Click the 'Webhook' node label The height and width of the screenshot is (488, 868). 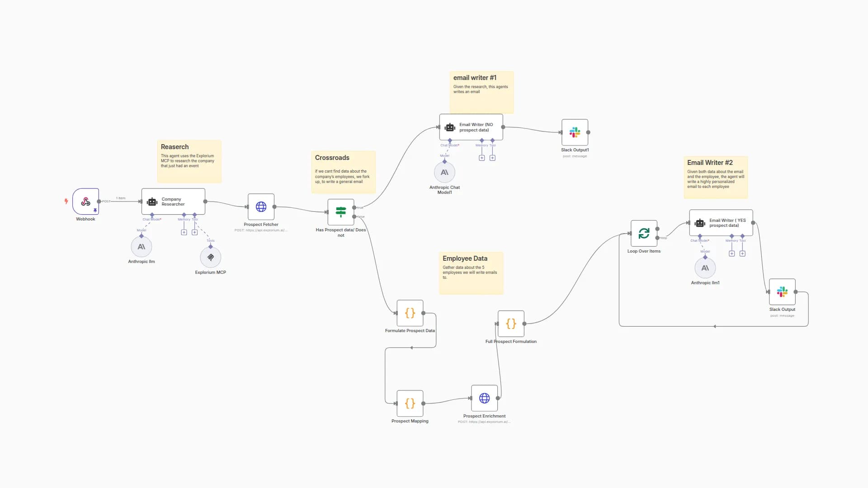coord(85,219)
